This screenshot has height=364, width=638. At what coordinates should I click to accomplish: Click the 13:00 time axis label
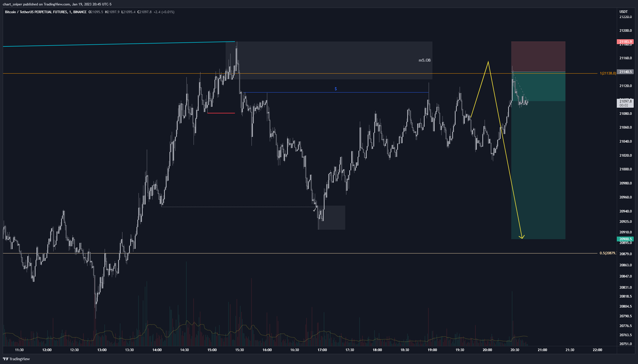(x=102, y=350)
